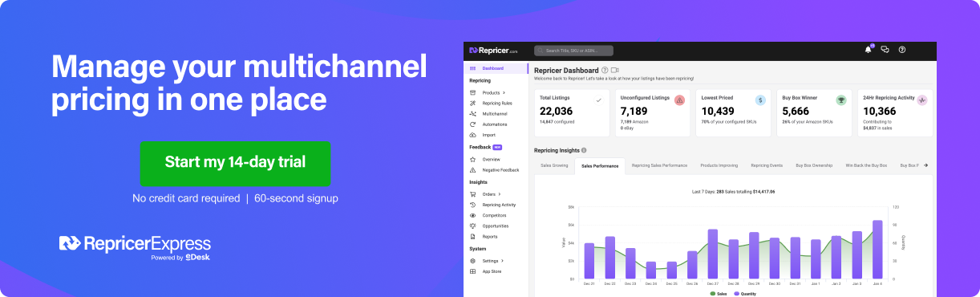
Task: Click the help icon beside Repricer Dashboard title
Action: click(605, 71)
